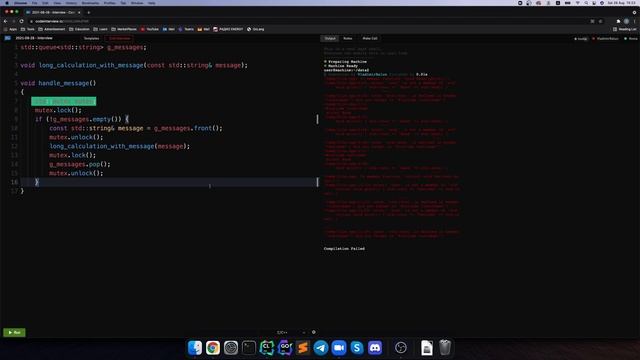The image size is (640, 360).
Task: Open the MarketPlaces bookmark folder
Action: (x=124, y=29)
